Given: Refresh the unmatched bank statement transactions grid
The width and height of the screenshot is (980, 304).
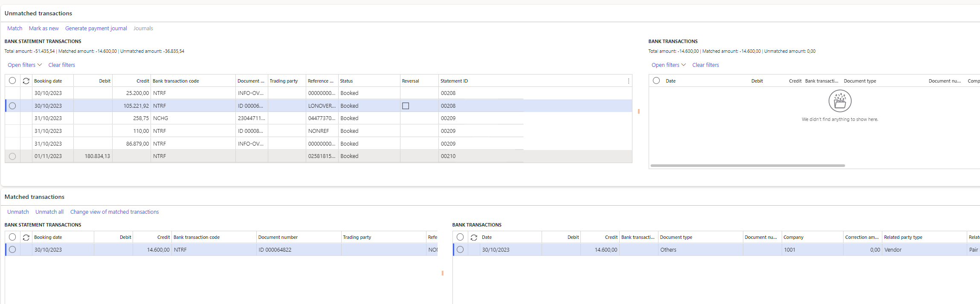Looking at the screenshot, I should 26,81.
